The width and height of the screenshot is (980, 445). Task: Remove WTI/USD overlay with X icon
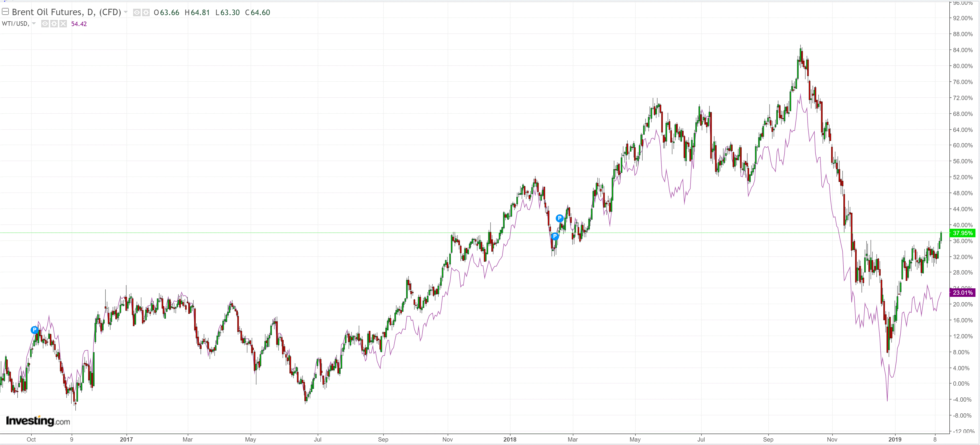pyautogui.click(x=63, y=24)
